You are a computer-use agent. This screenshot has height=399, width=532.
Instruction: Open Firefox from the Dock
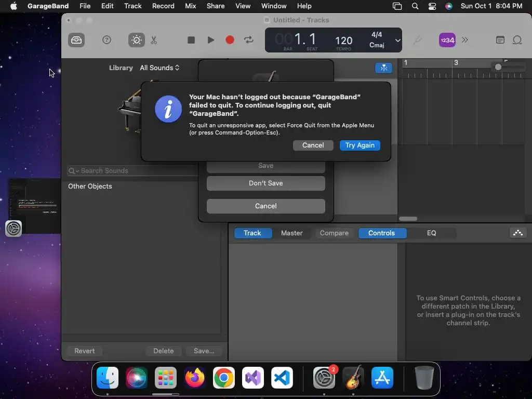point(195,378)
